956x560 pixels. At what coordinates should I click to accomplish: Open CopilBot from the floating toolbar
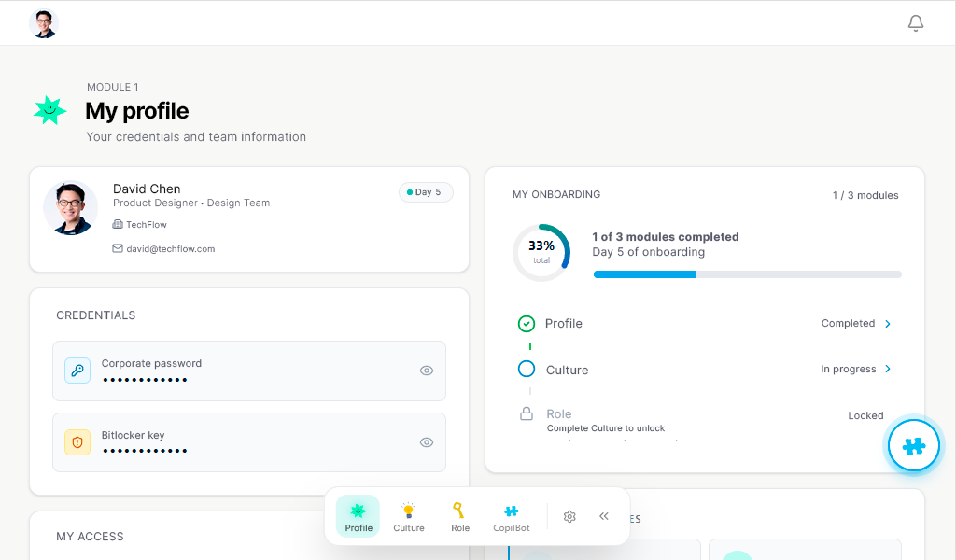pos(511,511)
